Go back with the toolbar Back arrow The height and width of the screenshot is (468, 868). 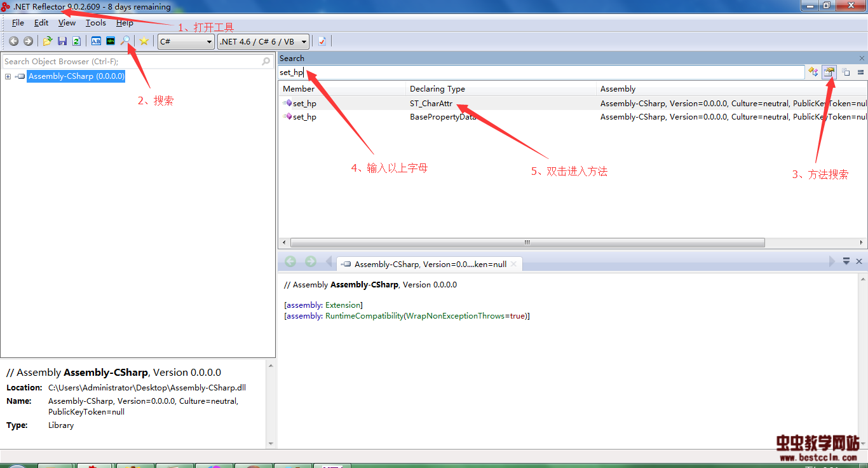click(13, 41)
